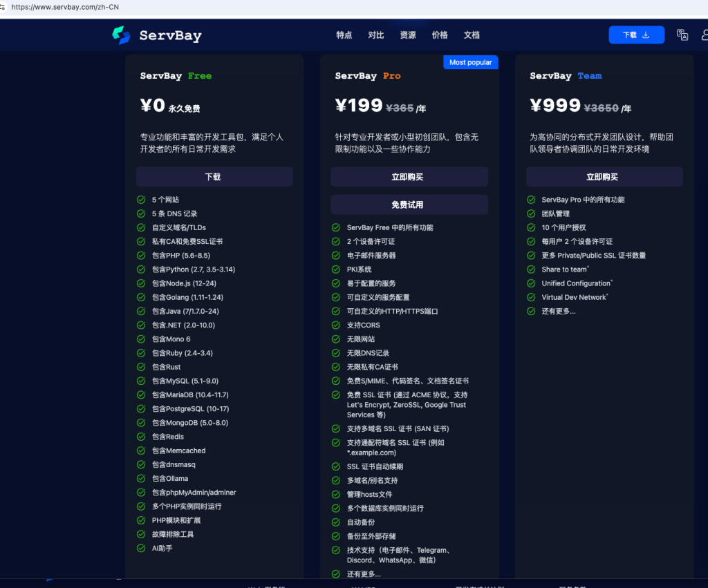The image size is (708, 588).
Task: Click 立即购买 in the ServBay Pro card
Action: click(409, 177)
